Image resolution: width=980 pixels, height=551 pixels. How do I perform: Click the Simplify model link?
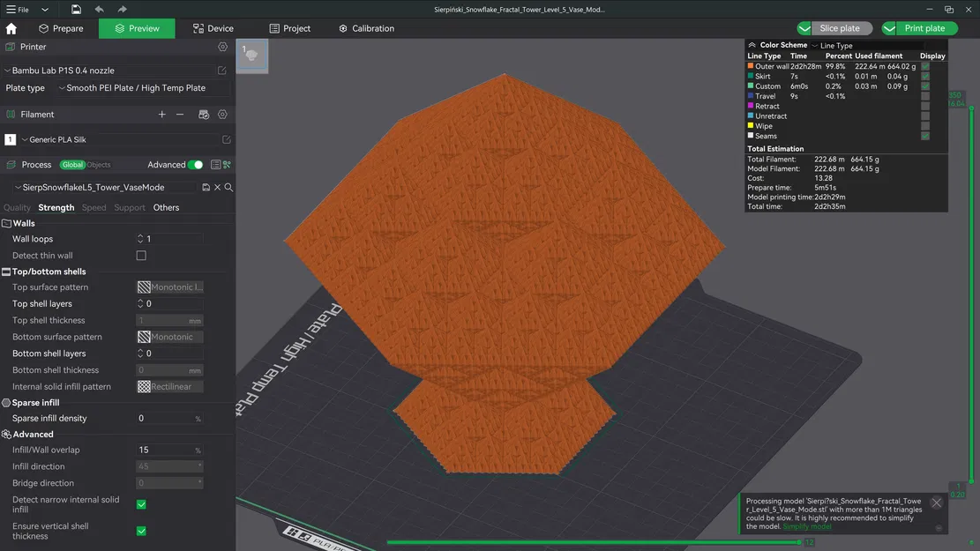(x=806, y=526)
